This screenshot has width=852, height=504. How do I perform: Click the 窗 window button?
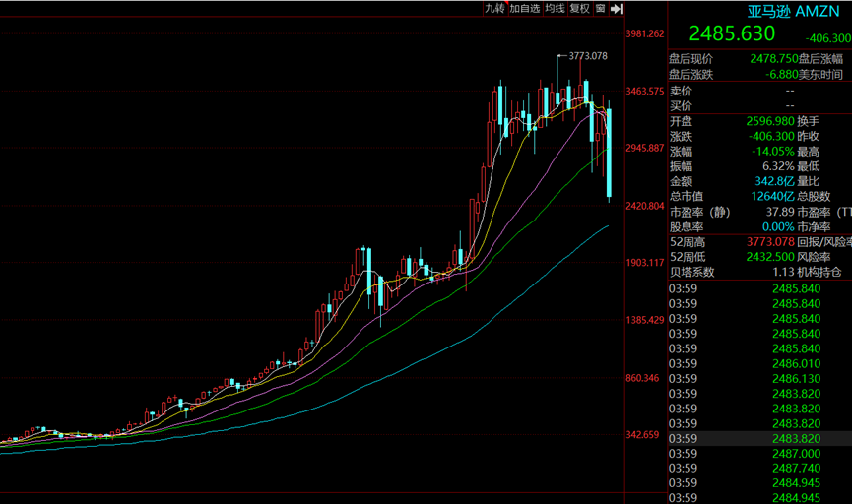pos(601,8)
